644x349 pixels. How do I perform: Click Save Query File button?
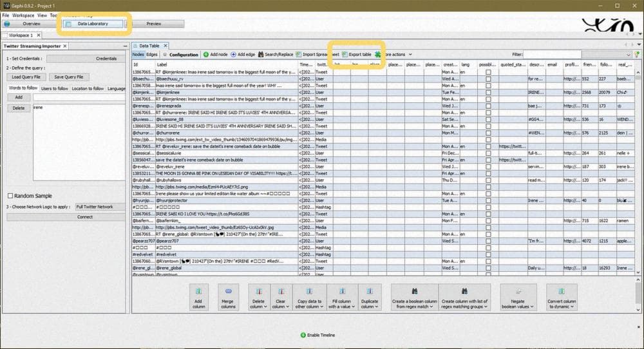69,77
